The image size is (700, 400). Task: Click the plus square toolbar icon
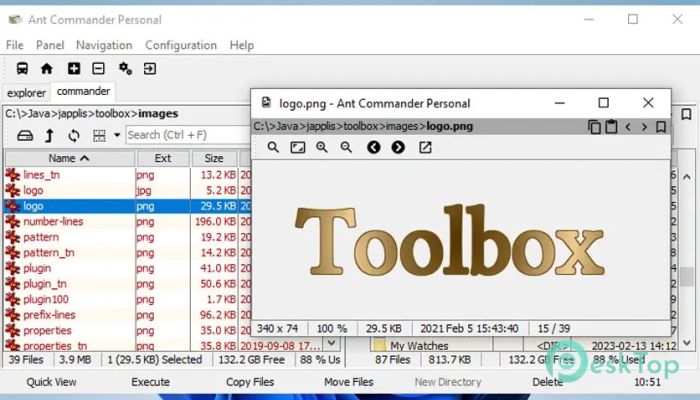(74, 69)
